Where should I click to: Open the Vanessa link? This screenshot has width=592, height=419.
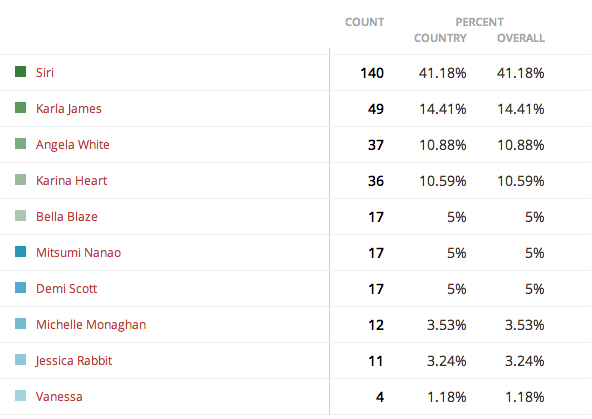click(59, 397)
